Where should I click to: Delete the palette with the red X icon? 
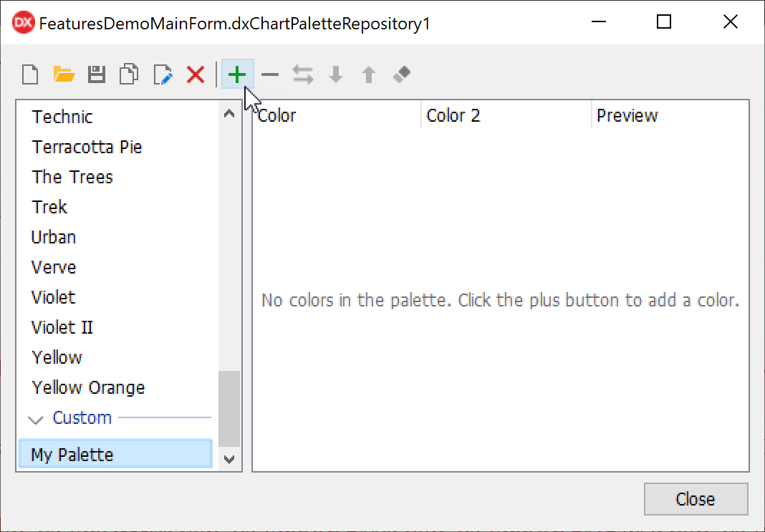[x=196, y=74]
